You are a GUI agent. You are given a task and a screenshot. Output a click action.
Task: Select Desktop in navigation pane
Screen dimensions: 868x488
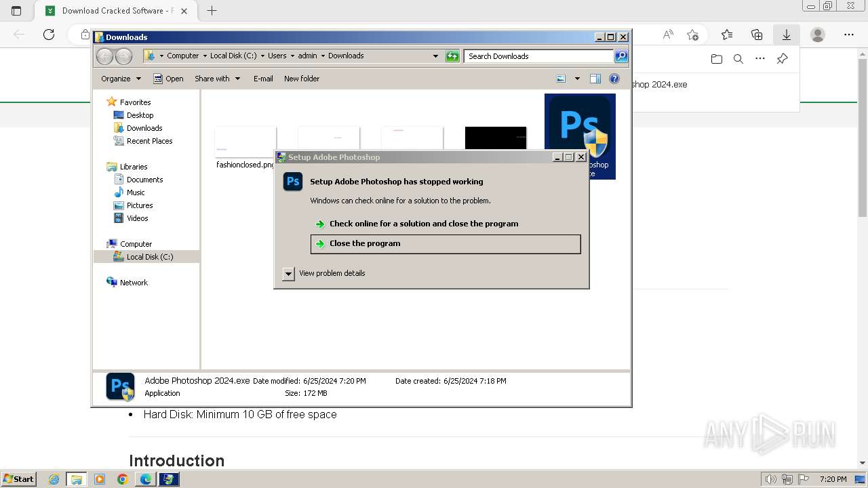click(140, 115)
